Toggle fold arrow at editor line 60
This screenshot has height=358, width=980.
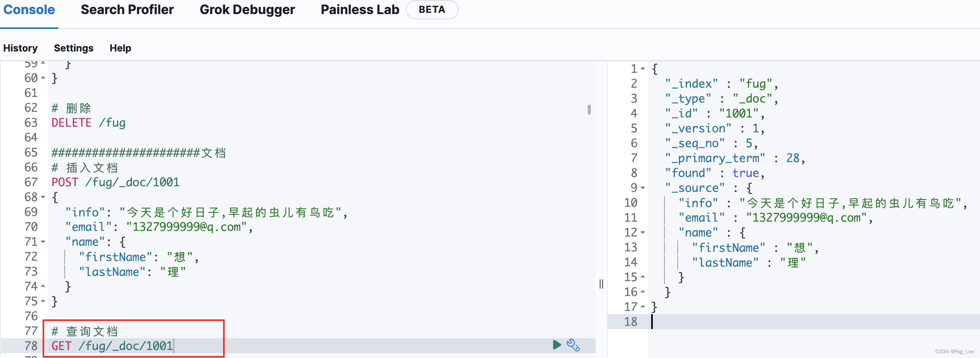pos(43,78)
